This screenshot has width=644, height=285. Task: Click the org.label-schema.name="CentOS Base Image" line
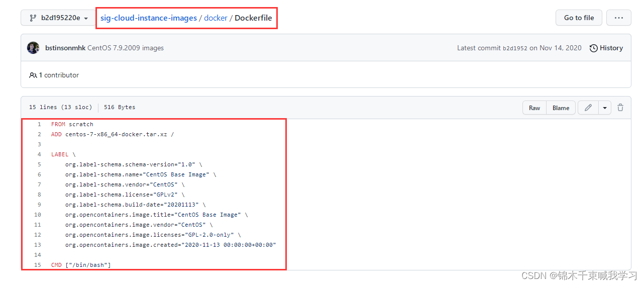pos(141,174)
